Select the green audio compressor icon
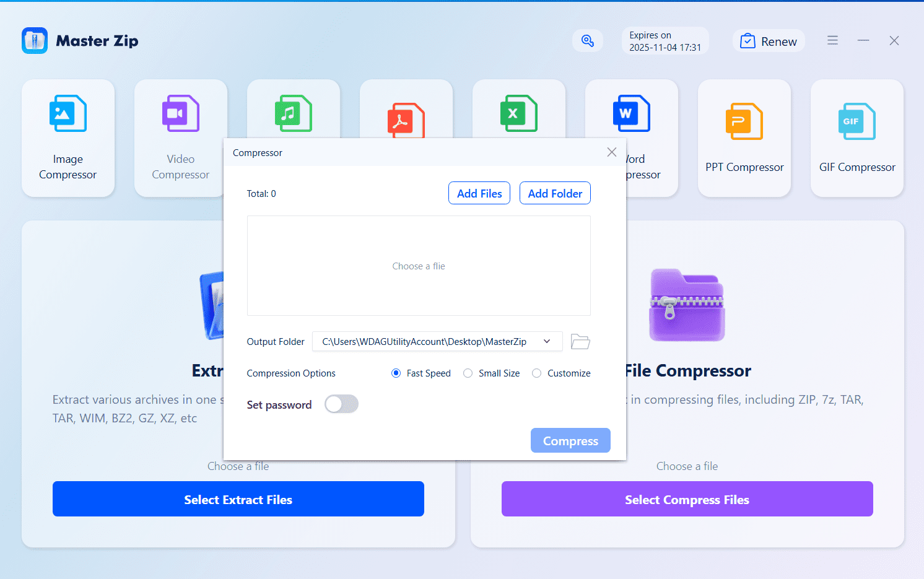Screen dimensions: 924x579 click(294, 113)
